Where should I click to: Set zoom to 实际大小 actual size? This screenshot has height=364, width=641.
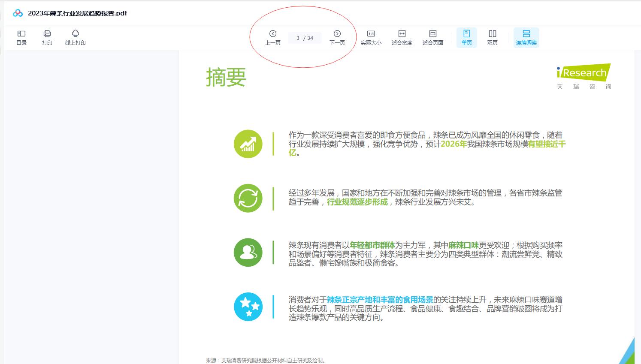(371, 37)
